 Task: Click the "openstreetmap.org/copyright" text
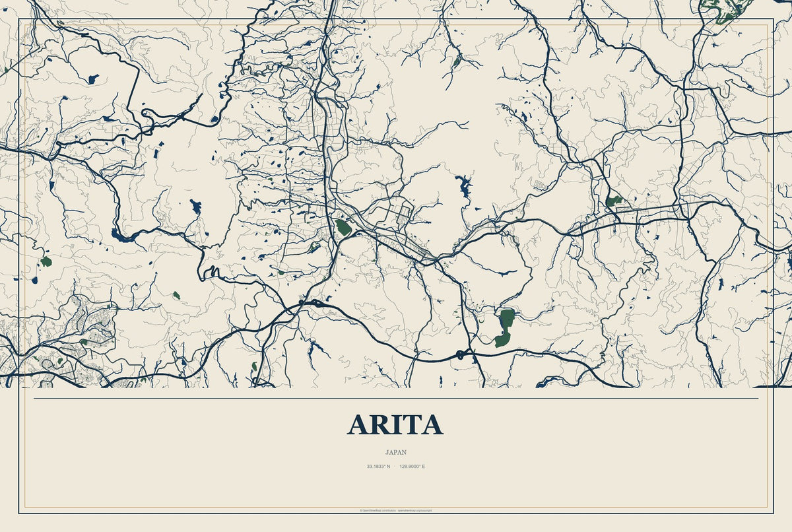(414, 511)
